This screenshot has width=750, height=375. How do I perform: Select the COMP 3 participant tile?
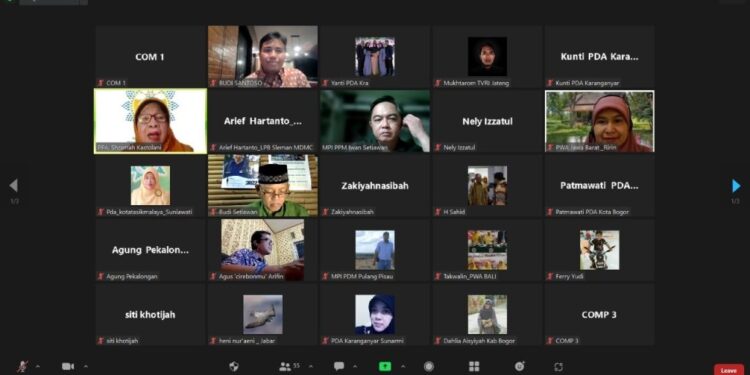[x=600, y=314]
